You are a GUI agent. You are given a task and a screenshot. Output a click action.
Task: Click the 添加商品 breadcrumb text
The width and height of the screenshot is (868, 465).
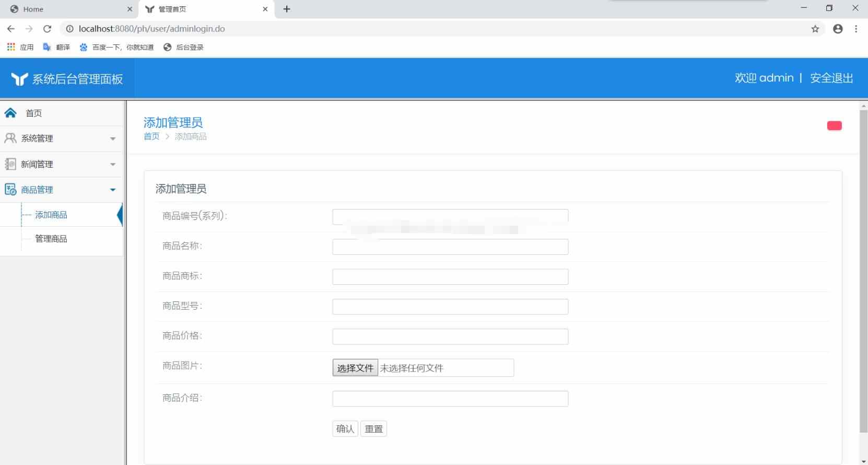[191, 136]
